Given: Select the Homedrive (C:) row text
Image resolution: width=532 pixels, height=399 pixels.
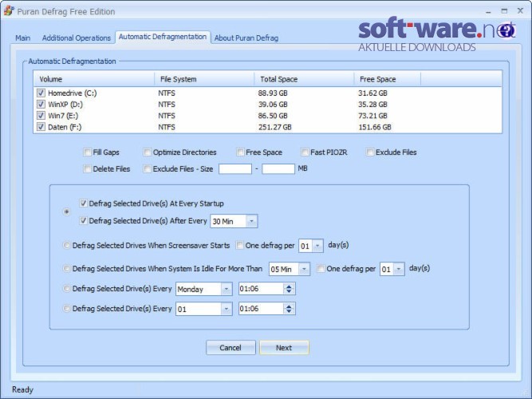Looking at the screenshot, I should pos(73,93).
